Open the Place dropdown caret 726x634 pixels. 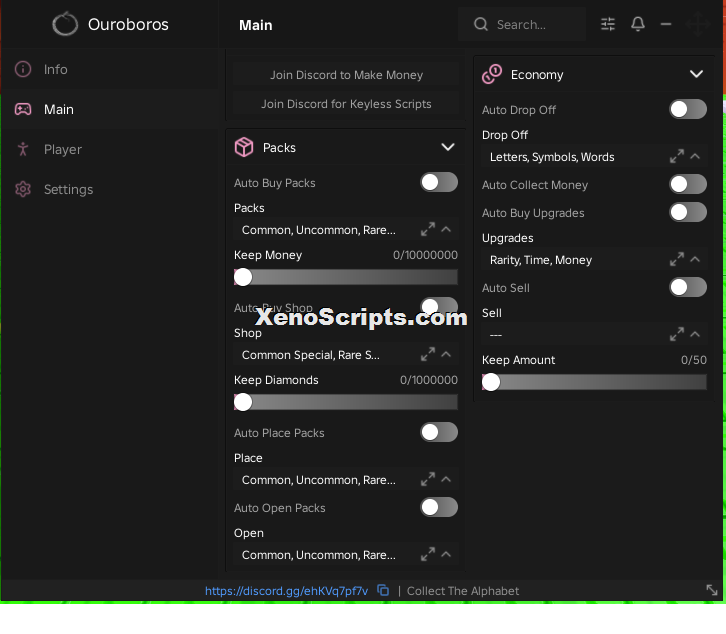pyautogui.click(x=446, y=479)
